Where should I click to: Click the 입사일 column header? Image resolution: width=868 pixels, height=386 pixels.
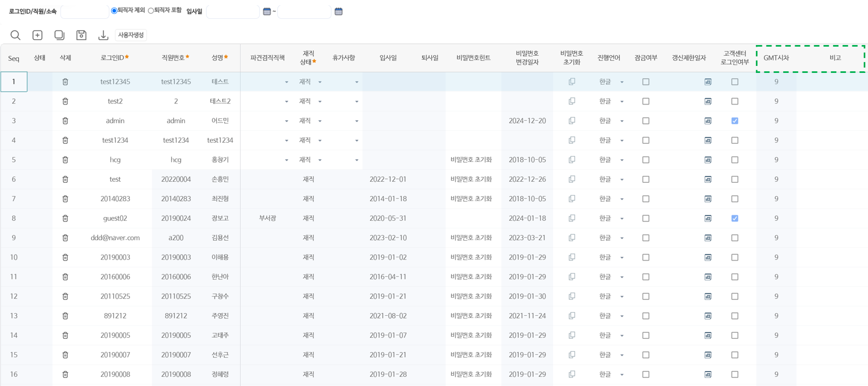pos(388,58)
